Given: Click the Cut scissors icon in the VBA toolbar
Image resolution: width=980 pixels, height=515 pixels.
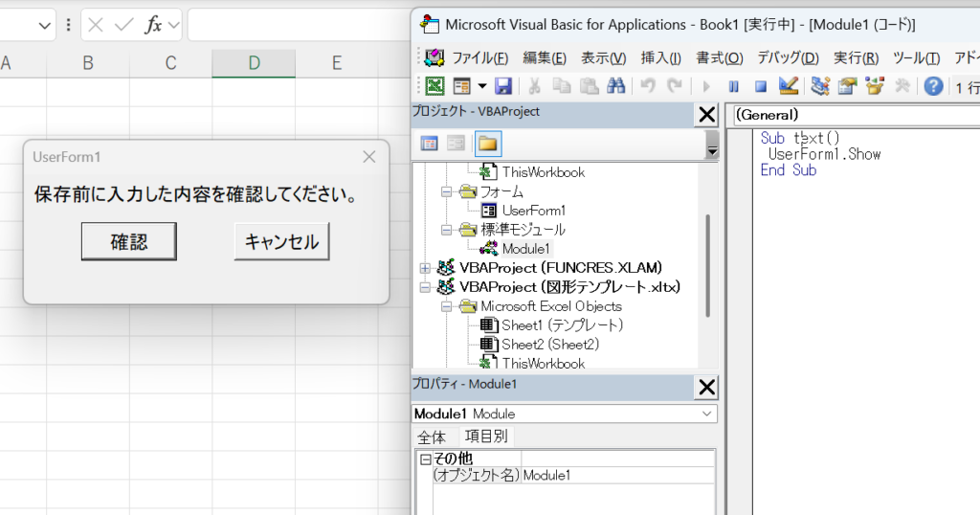Looking at the screenshot, I should click(x=534, y=85).
